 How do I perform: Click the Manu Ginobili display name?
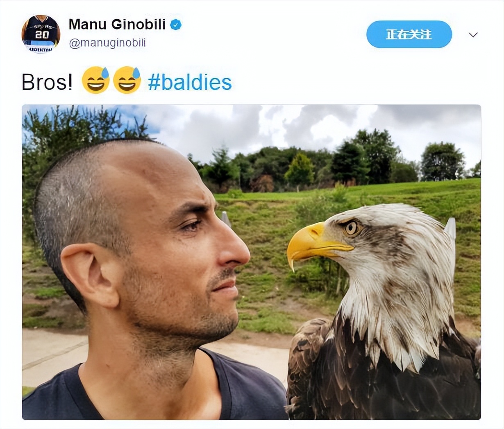(x=117, y=25)
